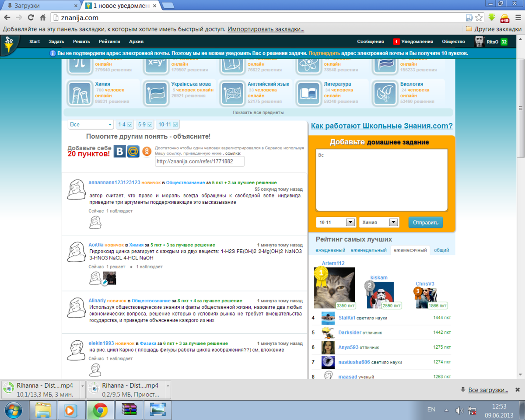Open the Українська мова subject icon
This screenshot has width=525, height=420.
click(156, 93)
